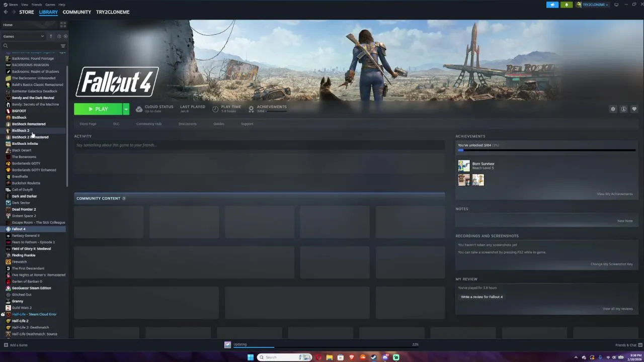Click the Cloud Status icon
Viewport: 644px width, 362px height.
pyautogui.click(x=139, y=109)
